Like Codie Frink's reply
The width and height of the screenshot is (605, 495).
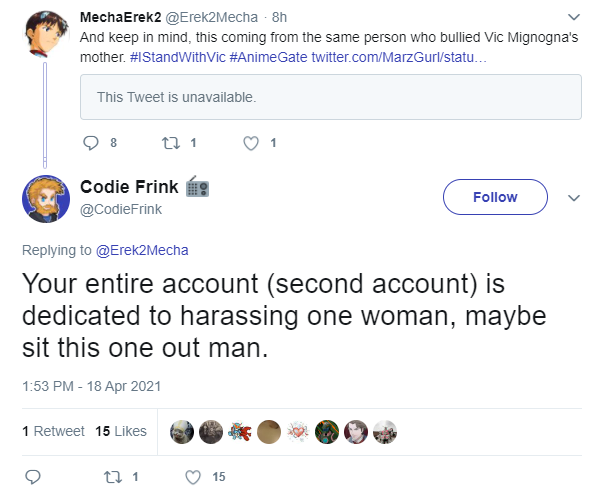(193, 477)
